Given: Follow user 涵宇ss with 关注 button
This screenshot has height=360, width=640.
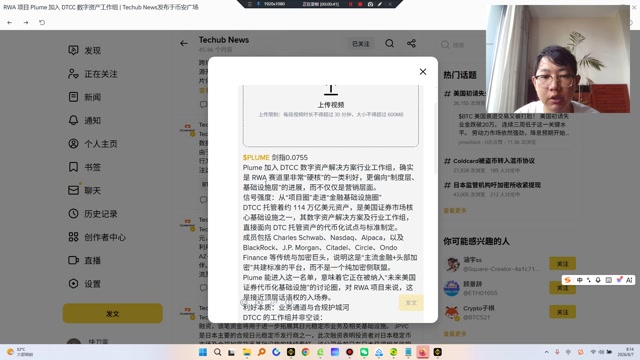Looking at the screenshot, I should click(562, 264).
